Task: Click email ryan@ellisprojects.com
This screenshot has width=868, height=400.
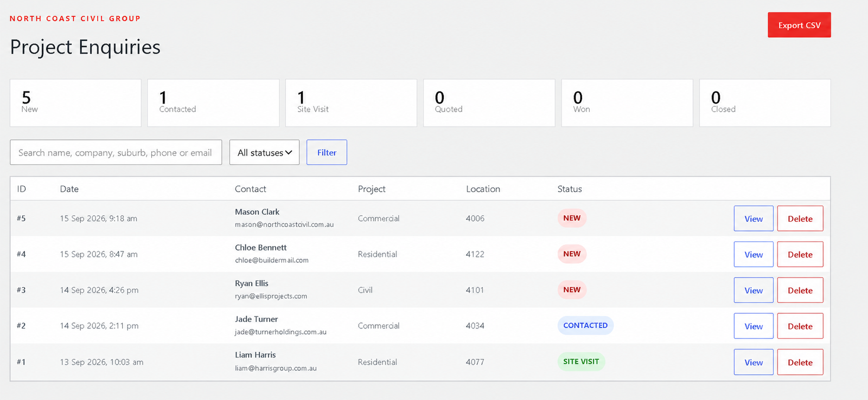Action: coord(271,296)
